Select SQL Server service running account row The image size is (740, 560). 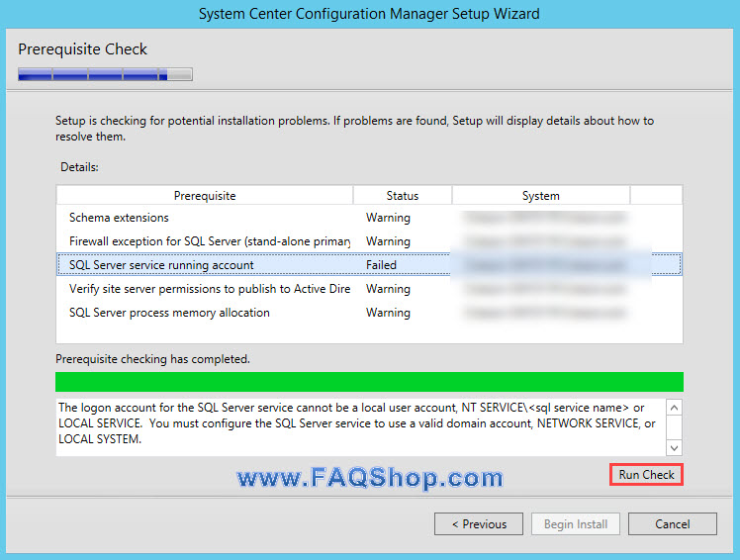pyautogui.click(x=161, y=265)
